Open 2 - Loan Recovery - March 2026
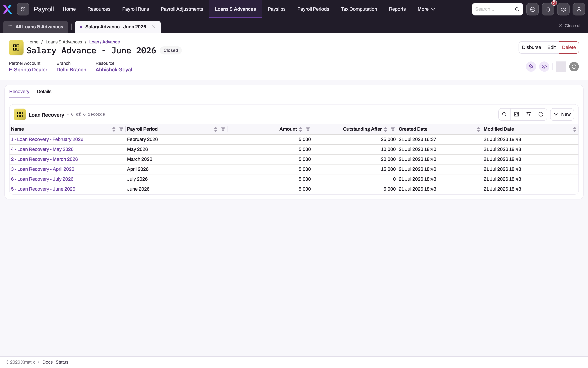Viewport: 588px width, 368px height. point(44,159)
